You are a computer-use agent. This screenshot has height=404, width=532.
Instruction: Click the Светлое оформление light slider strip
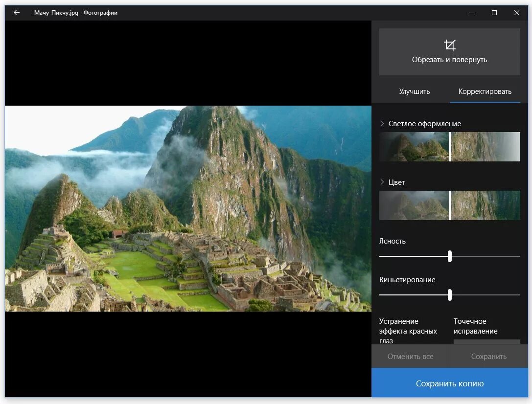(x=450, y=147)
